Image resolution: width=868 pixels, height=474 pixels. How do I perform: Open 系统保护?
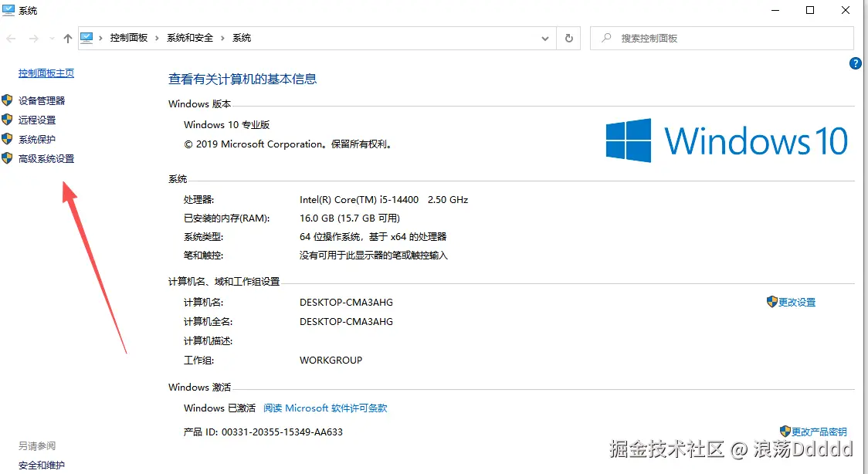[37, 140]
